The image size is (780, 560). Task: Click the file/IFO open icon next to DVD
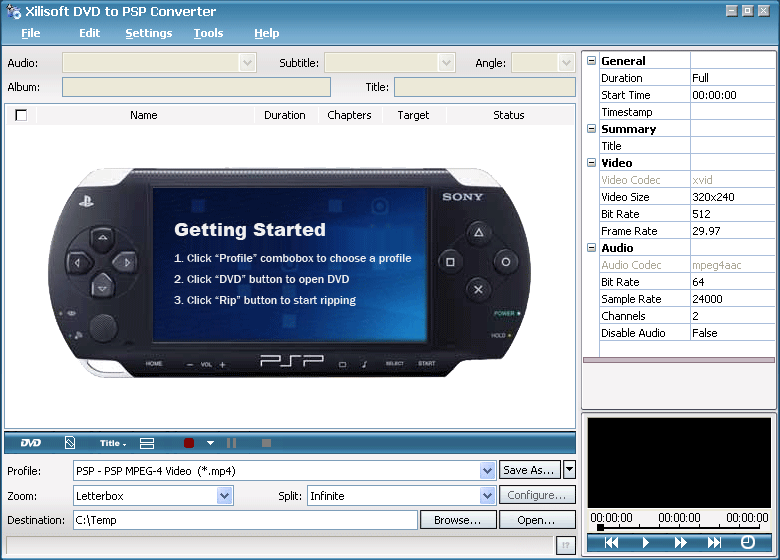(x=70, y=443)
